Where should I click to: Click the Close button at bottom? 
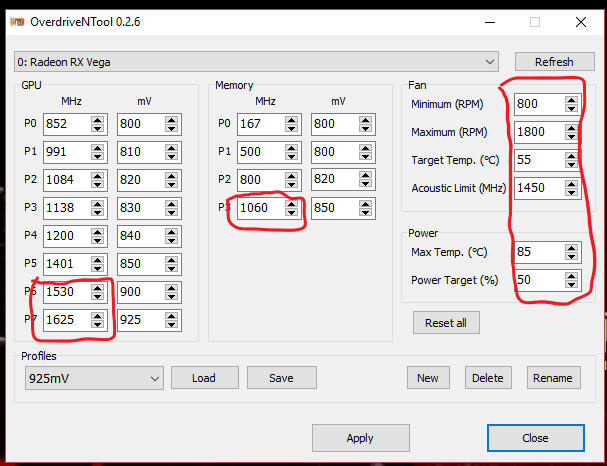pos(535,438)
